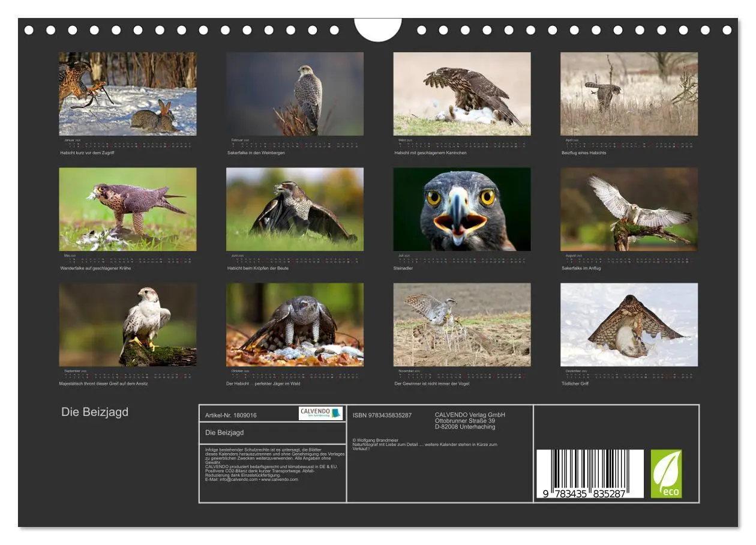756x545 pixels.
Task: Click caption 'Tödlicher Griff'
Action: click(575, 384)
